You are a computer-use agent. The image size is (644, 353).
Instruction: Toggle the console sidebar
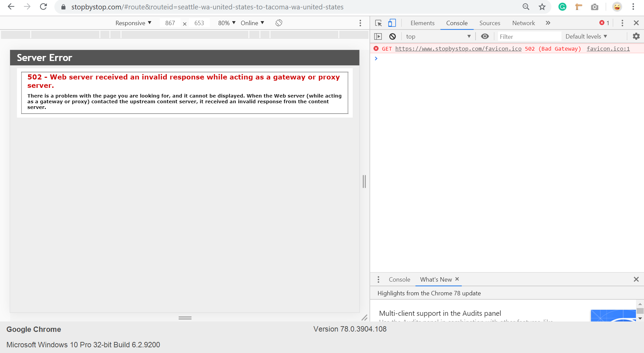point(378,36)
